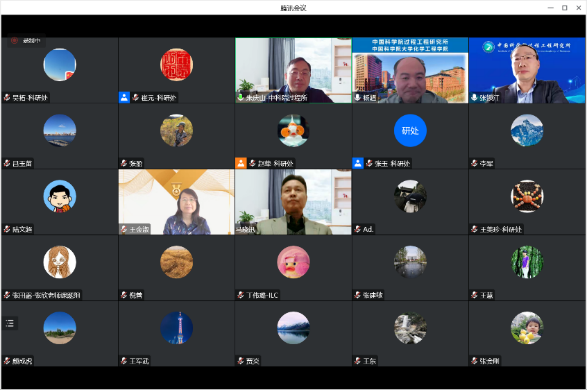
Task: Click muted mic under cartoon boy avatar
Action: (7, 229)
